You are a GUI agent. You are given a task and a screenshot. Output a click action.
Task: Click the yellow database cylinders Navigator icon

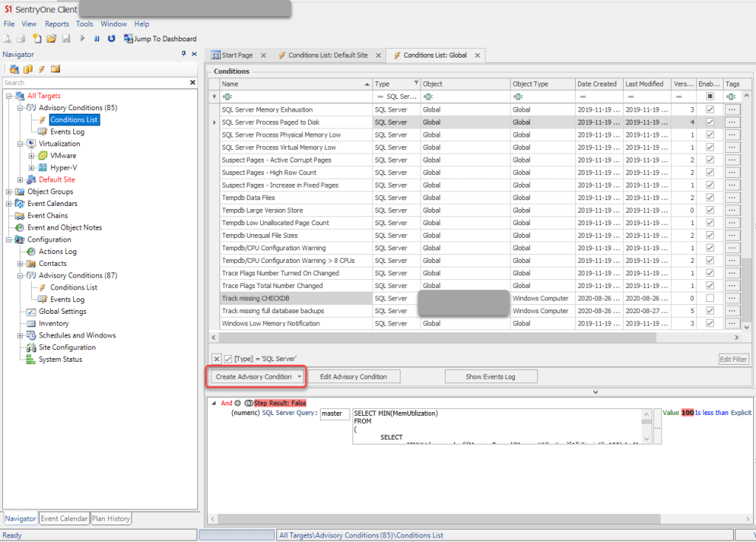click(x=28, y=69)
